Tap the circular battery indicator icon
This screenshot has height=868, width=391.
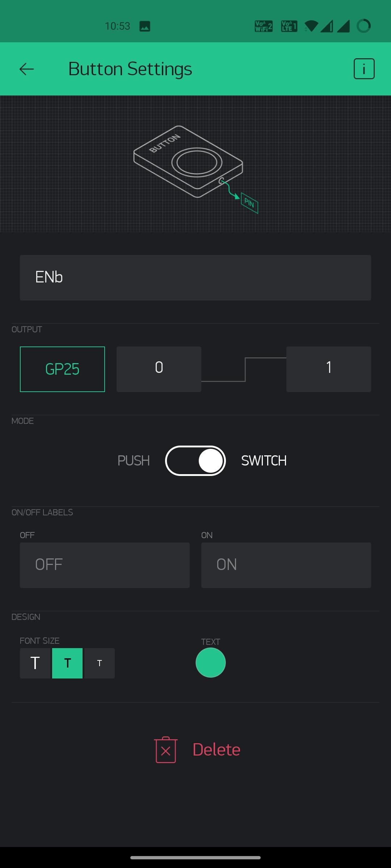click(x=363, y=26)
